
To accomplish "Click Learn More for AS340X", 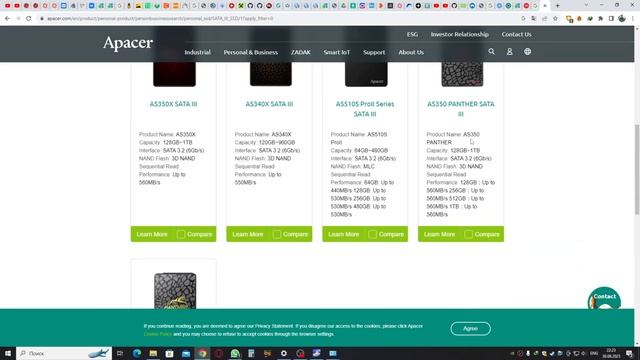I will 248,234.
